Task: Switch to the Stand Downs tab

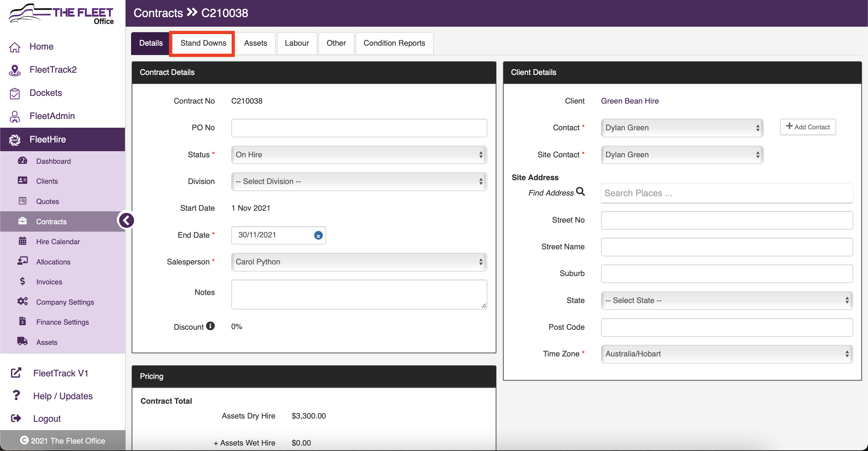Action: [x=203, y=43]
